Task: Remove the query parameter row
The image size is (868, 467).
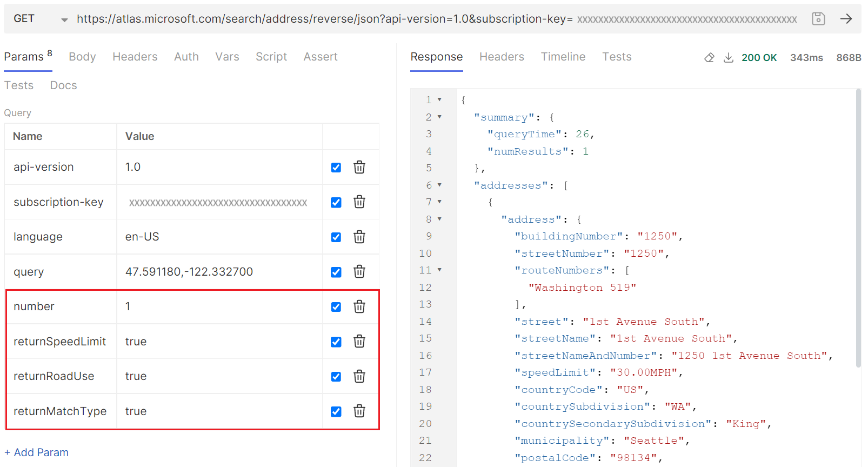Action: (x=359, y=272)
